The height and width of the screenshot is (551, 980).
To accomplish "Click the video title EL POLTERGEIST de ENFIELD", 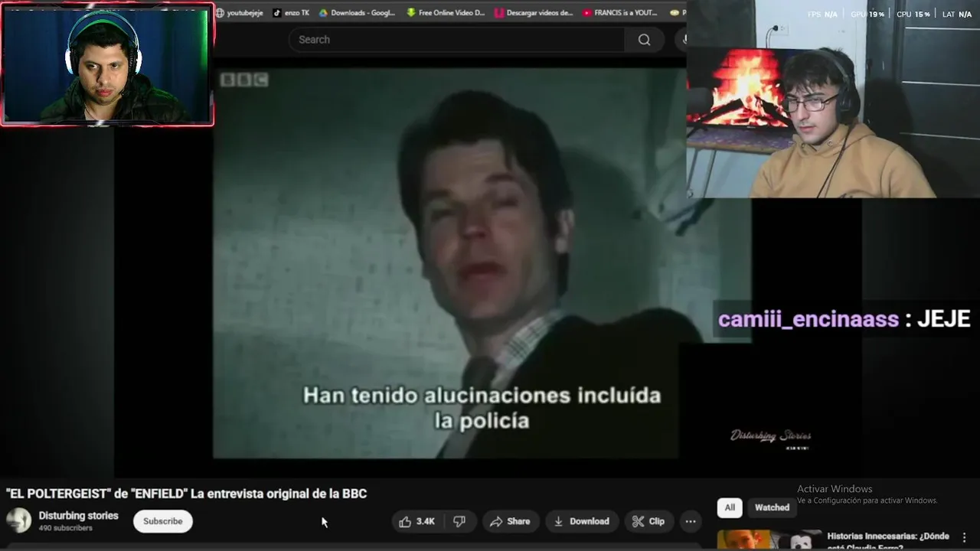I will 187,494.
